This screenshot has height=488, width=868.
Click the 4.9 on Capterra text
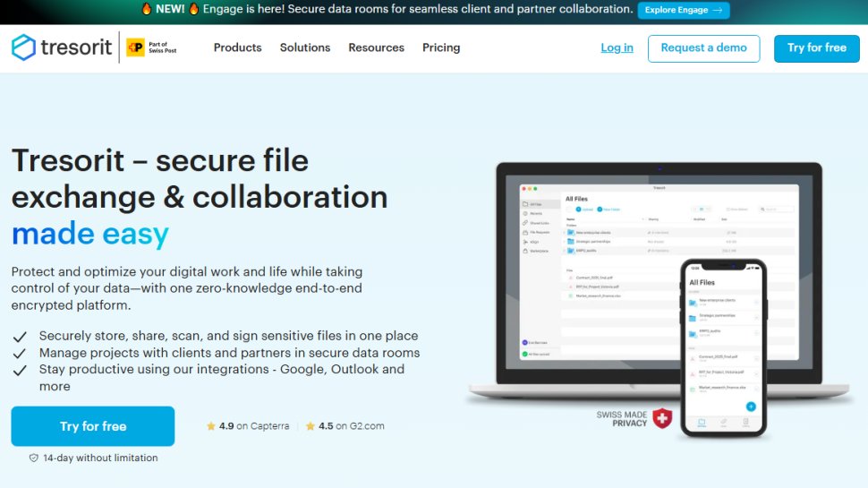(254, 426)
